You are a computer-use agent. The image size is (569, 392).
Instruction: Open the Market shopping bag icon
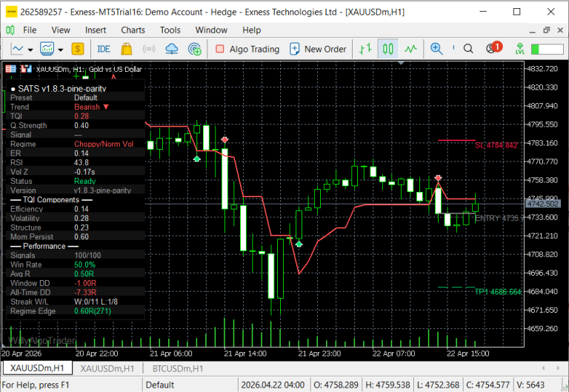click(x=126, y=49)
